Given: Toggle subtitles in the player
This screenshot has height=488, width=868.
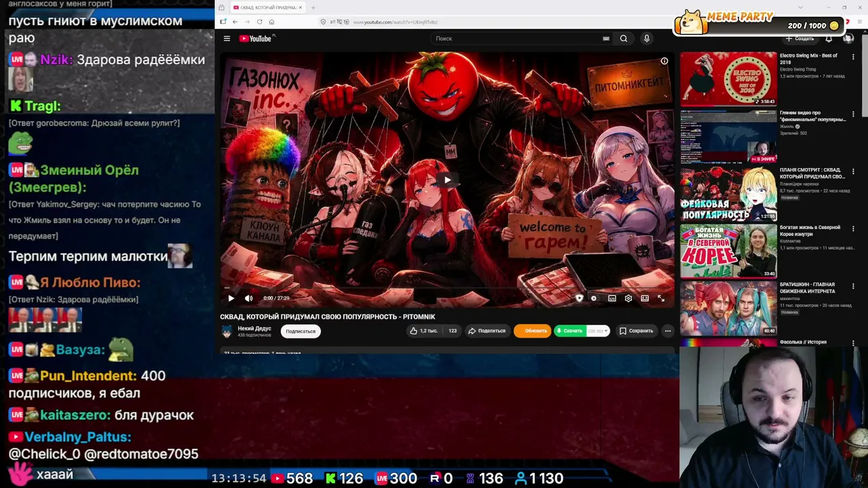Looking at the screenshot, I should pos(612,298).
